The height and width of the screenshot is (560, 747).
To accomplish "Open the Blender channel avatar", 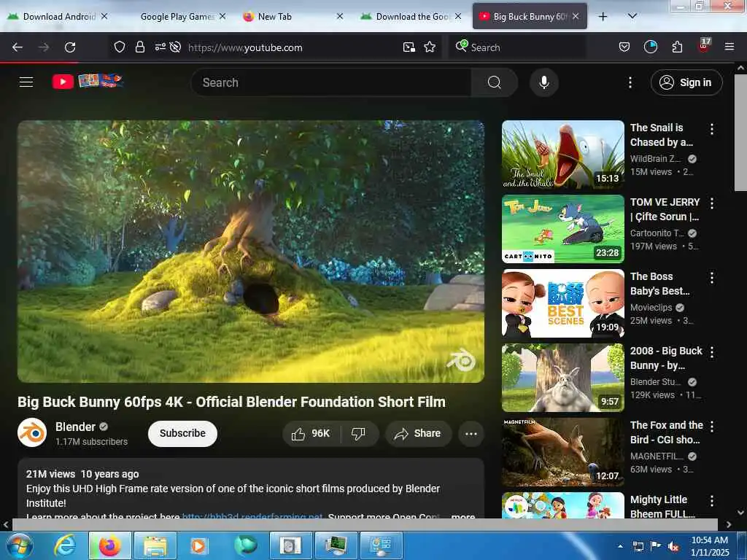I will click(x=32, y=433).
